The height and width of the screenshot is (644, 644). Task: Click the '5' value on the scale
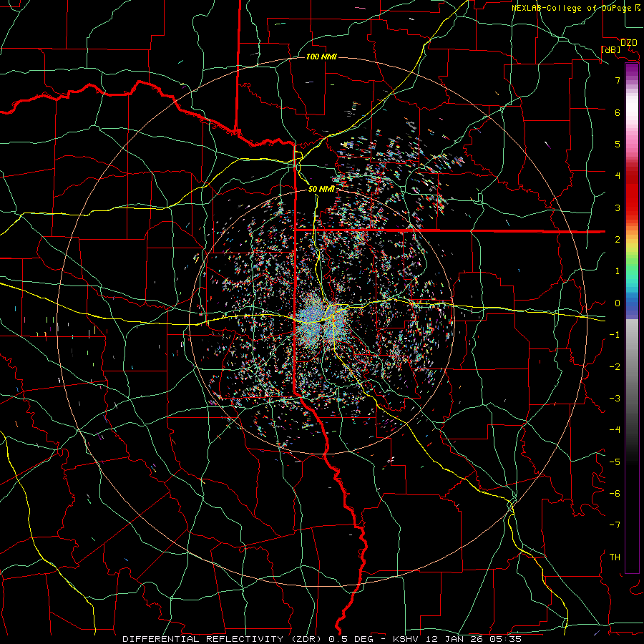[618, 144]
